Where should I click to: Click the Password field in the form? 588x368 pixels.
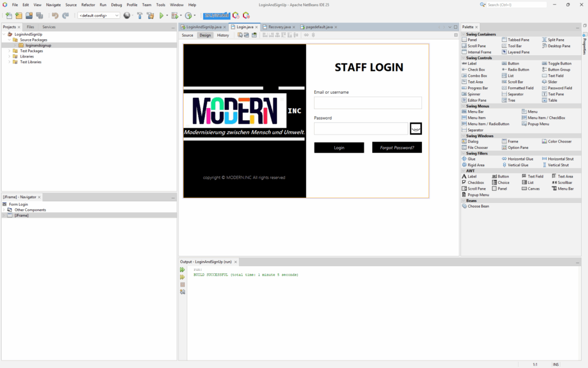coord(361,128)
